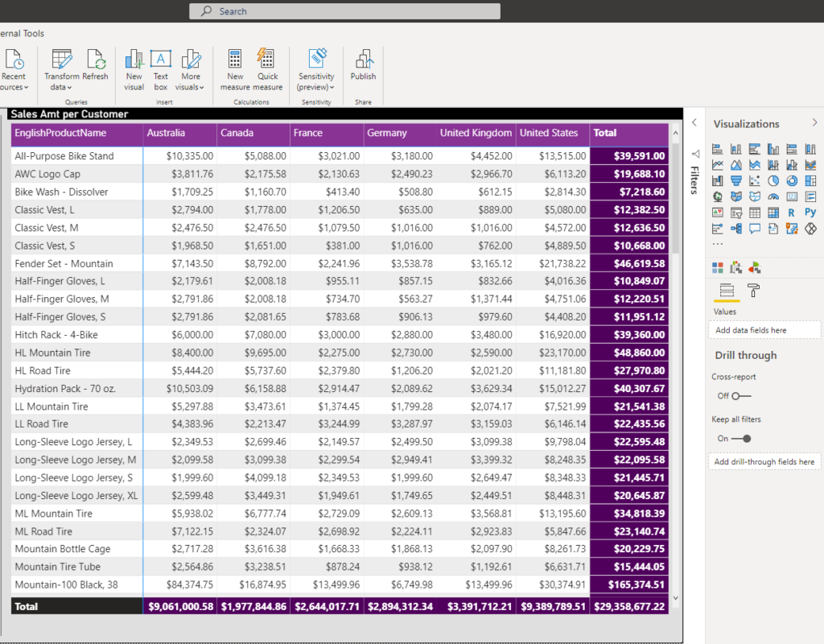This screenshot has width=824, height=644.
Task: Select the Scatter chart visual
Action: [755, 181]
